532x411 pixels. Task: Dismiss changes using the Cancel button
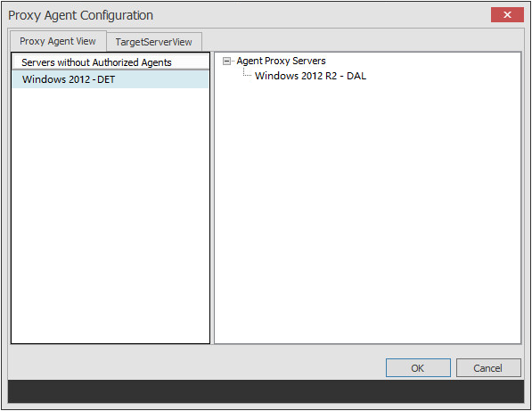(x=488, y=368)
